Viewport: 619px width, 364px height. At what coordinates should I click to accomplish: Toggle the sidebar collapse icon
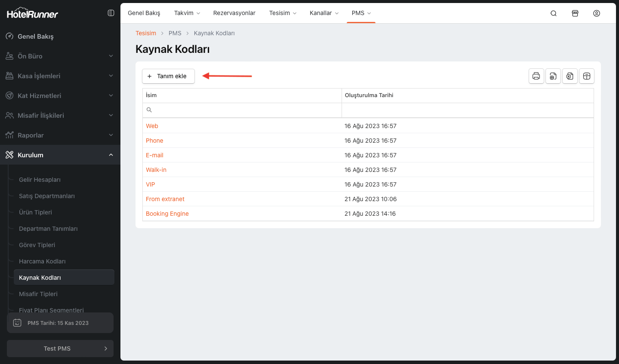111,13
